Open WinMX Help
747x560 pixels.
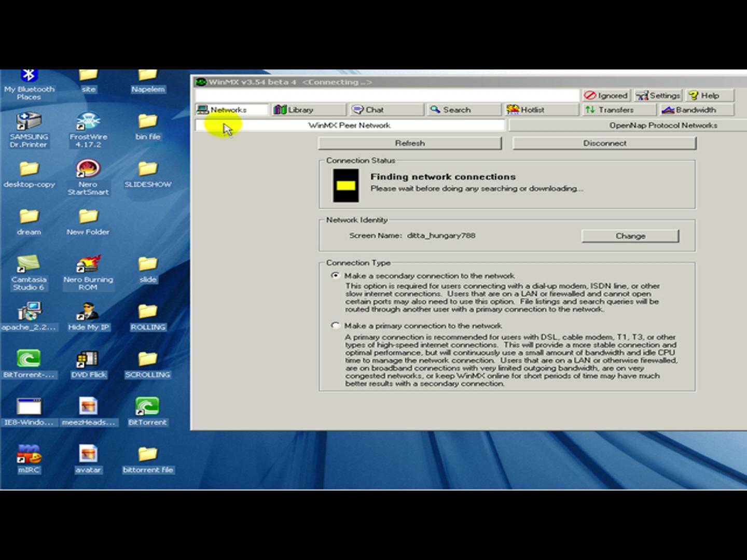coord(708,95)
